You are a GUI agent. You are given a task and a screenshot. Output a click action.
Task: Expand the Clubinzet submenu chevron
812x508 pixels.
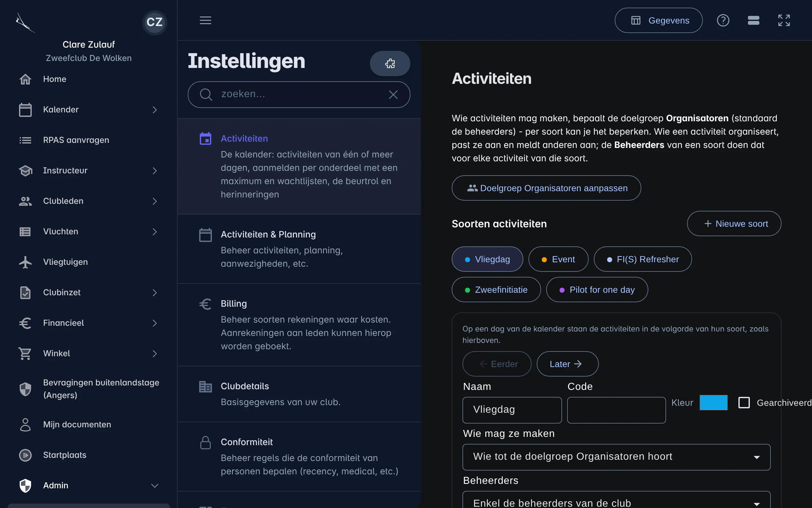[x=154, y=293]
